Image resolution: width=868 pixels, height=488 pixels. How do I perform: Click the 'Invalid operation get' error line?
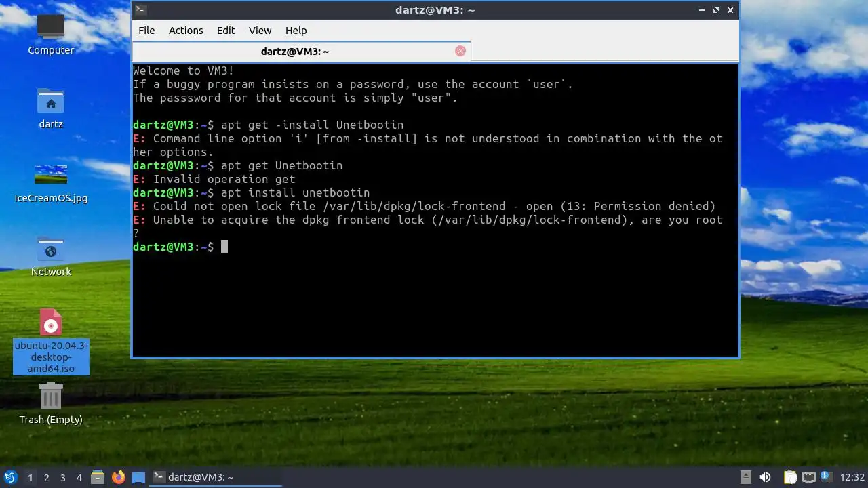(x=214, y=179)
